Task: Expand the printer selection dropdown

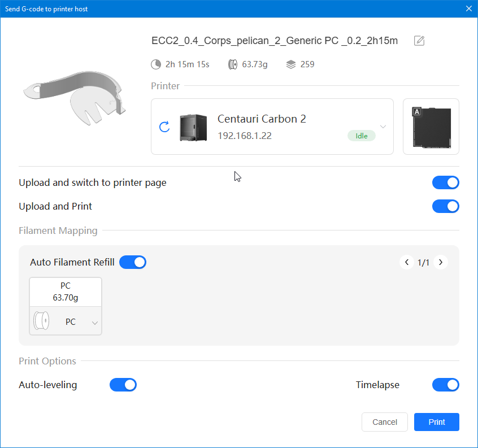Action: pos(383,127)
